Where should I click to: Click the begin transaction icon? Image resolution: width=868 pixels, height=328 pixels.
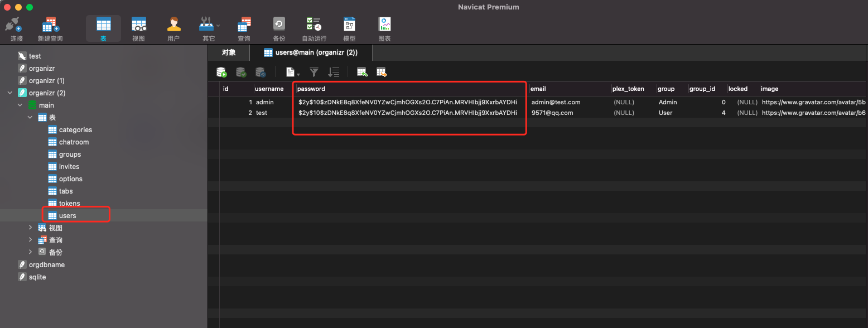point(222,72)
